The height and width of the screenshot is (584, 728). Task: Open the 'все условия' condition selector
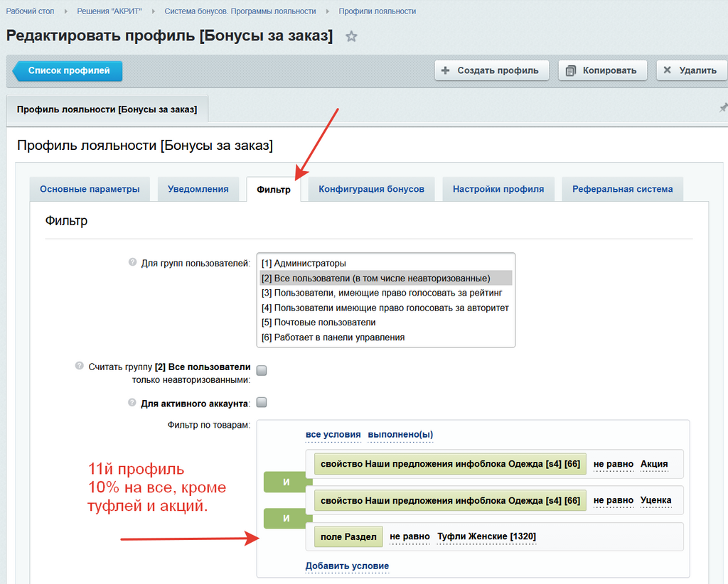[x=333, y=435]
